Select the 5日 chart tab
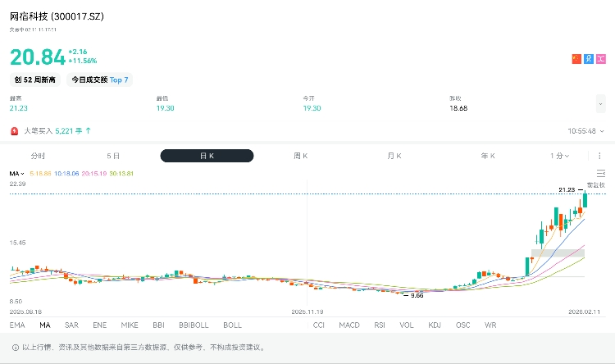 tap(113, 156)
